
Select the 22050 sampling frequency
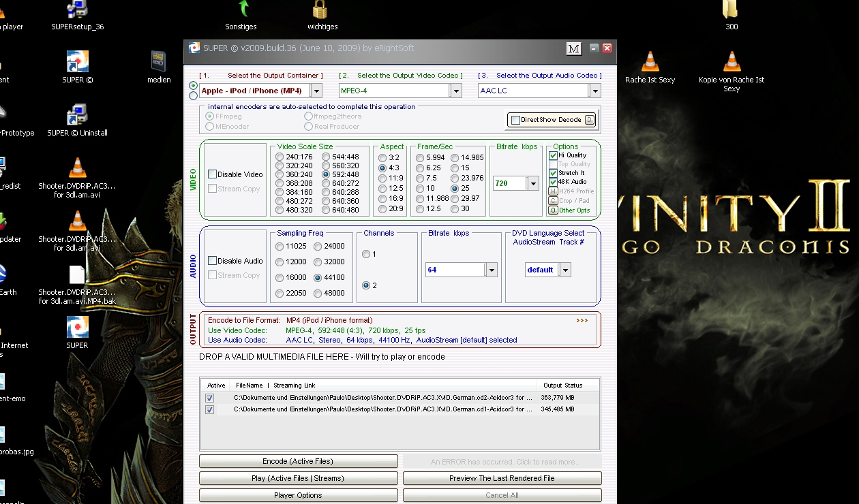click(x=280, y=293)
